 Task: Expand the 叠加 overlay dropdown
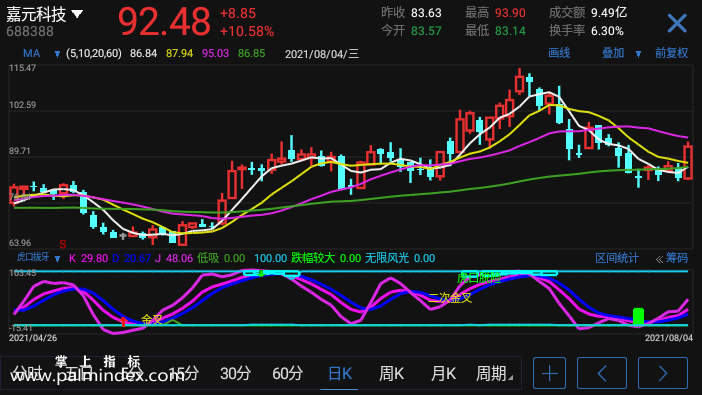tap(638, 54)
